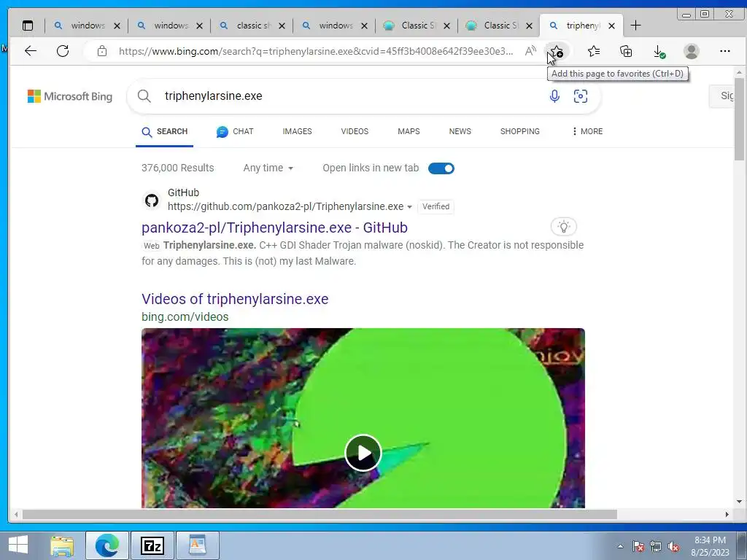
Task: Click the bing.com/videos link
Action: 185,316
